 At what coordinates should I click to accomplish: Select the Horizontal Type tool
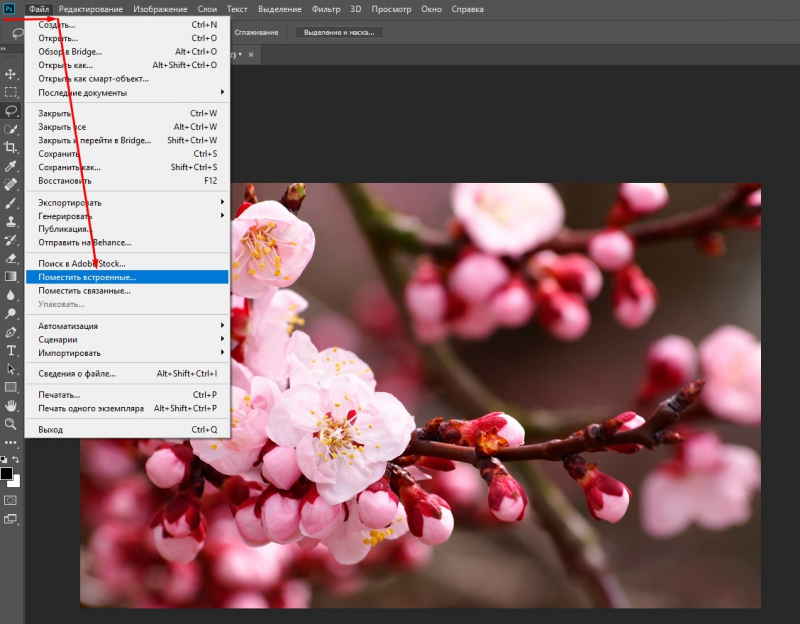[10, 351]
